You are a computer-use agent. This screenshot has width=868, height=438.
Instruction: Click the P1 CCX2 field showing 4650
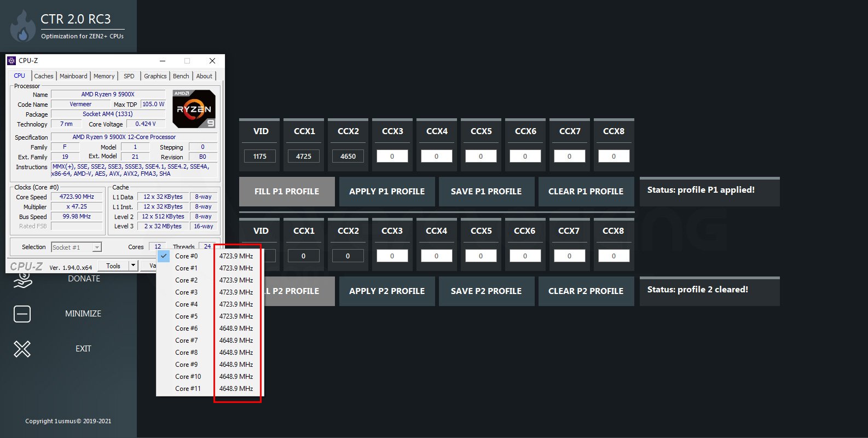(348, 156)
